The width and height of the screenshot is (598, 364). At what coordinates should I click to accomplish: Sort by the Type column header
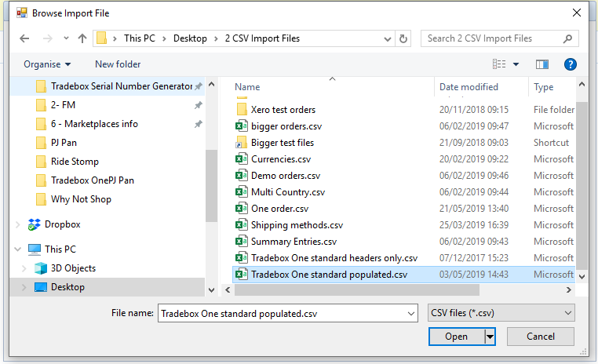coord(544,87)
